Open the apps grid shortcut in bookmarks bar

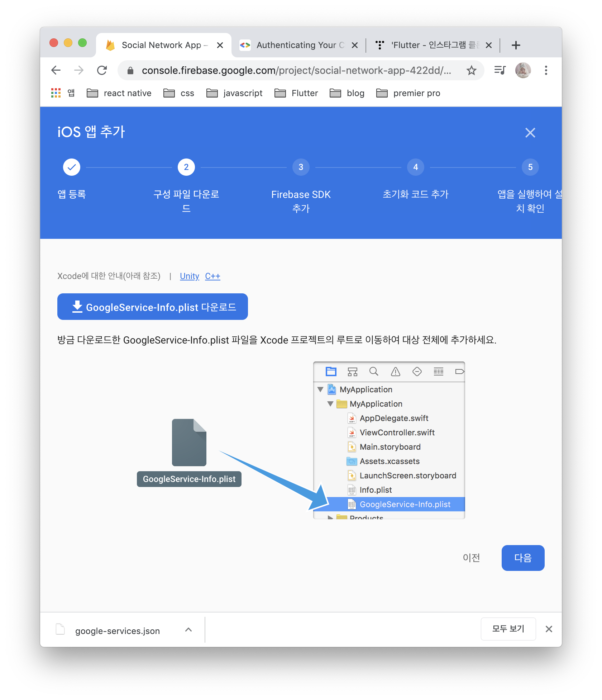tap(56, 93)
